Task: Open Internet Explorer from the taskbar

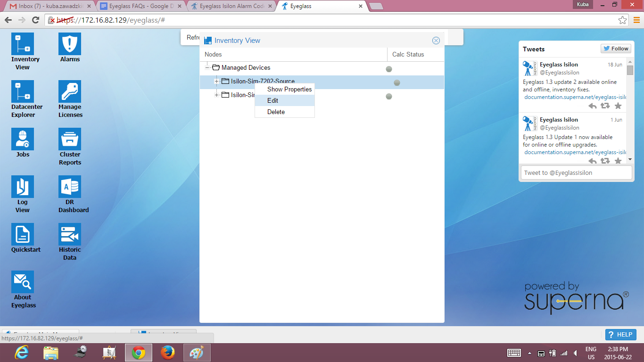Action: [x=22, y=352]
